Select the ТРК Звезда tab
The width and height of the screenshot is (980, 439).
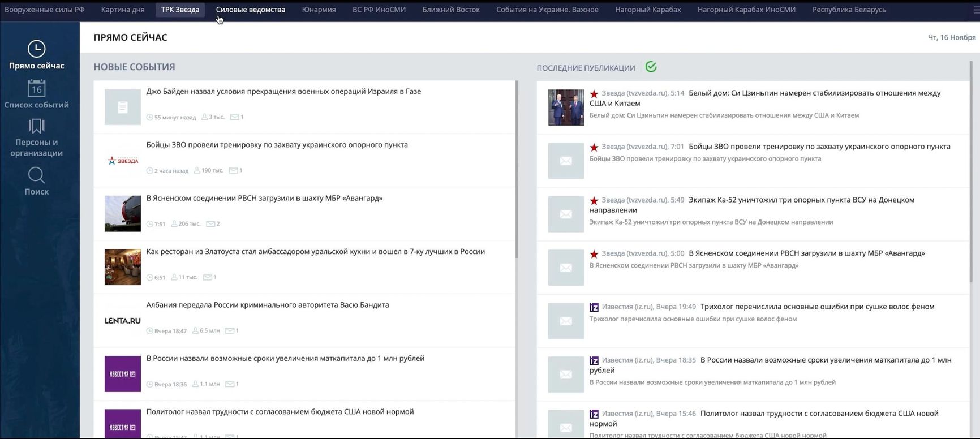point(180,10)
